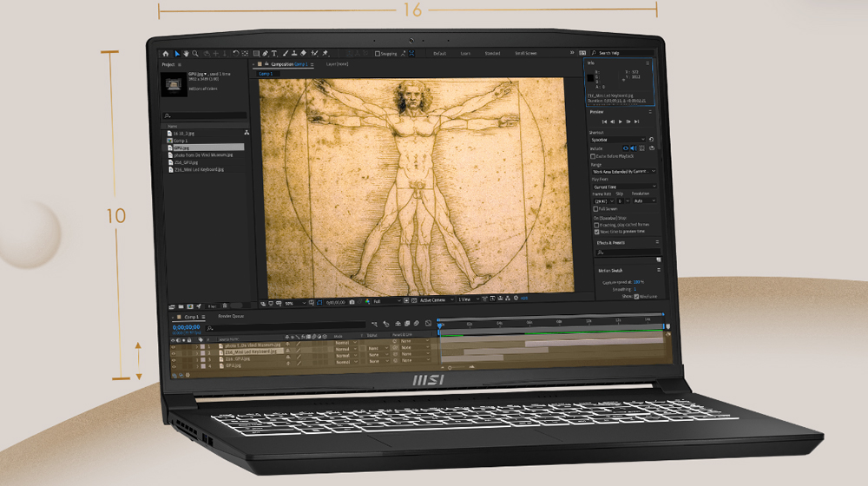
Task: Click the Search Help field
Action: coord(621,53)
